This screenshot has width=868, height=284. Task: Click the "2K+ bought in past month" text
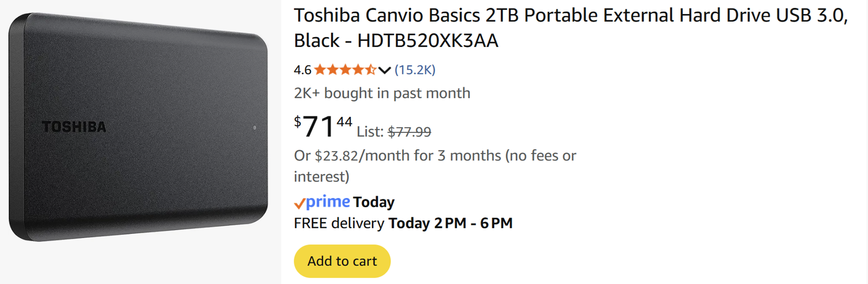click(382, 93)
